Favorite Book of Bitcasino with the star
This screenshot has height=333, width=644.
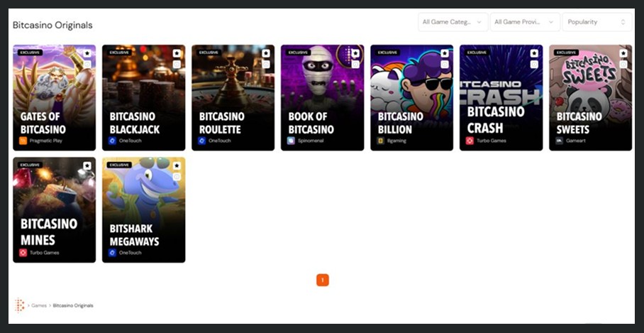pos(355,53)
